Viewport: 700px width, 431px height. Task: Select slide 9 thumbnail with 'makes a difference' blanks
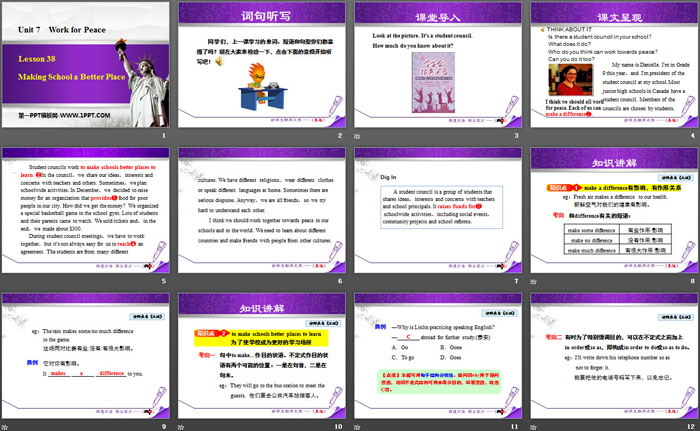pos(85,356)
